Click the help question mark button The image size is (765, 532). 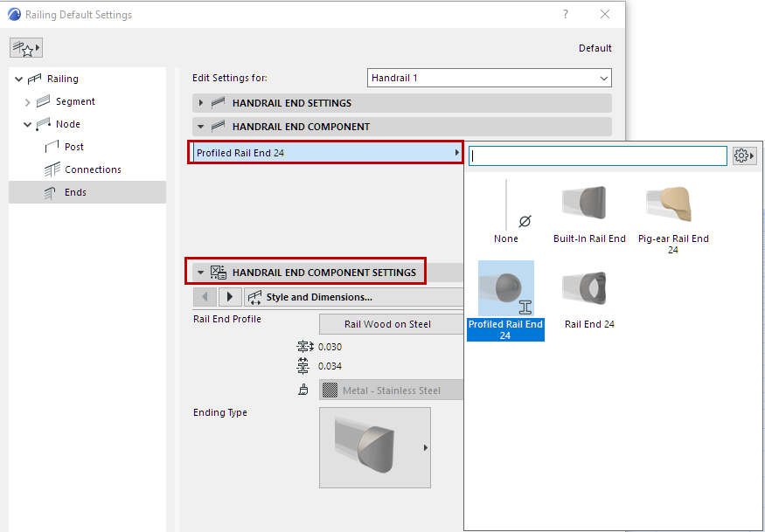pyautogui.click(x=566, y=15)
